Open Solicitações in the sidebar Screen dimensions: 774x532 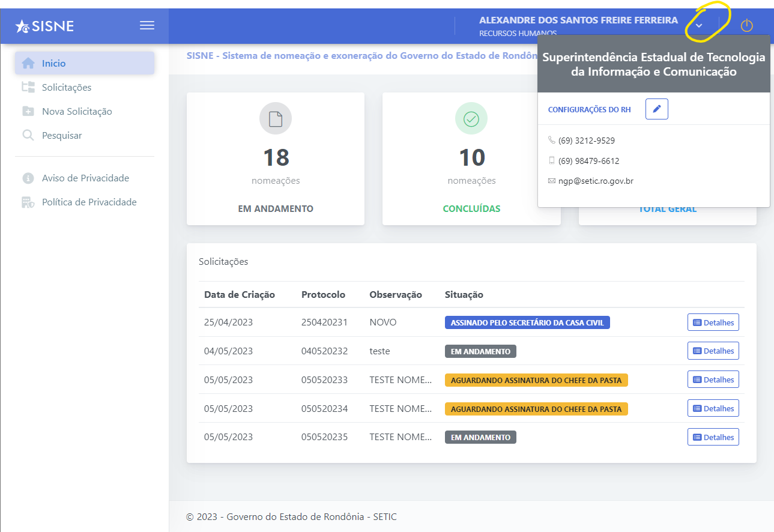point(85,87)
